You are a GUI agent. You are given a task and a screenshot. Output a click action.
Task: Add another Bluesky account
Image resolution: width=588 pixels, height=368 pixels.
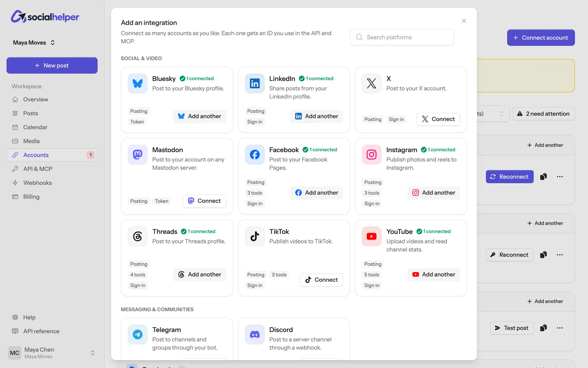tap(200, 116)
